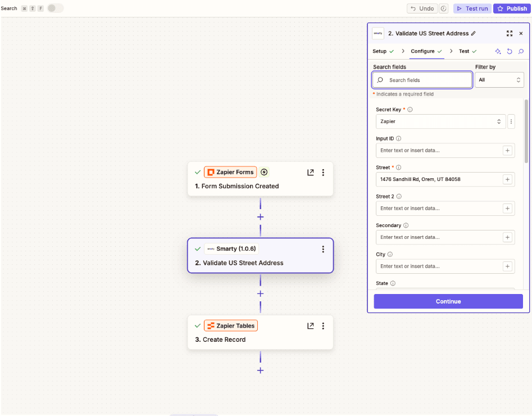The height and width of the screenshot is (416, 532).
Task: Select the Smarty (1.0.6) app badge
Action: 231,249
